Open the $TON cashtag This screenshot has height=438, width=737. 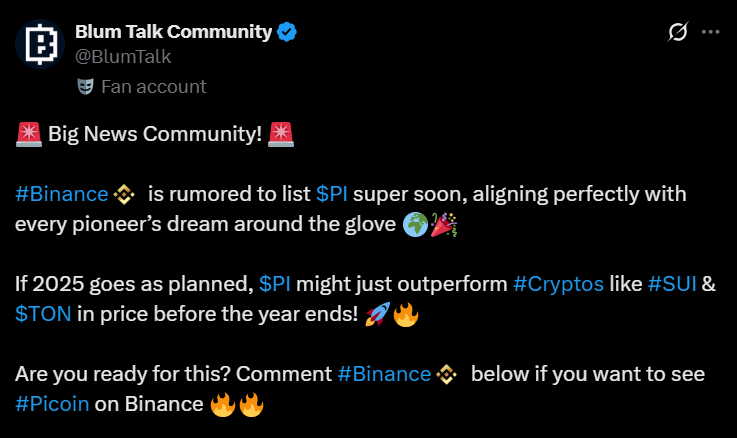coord(42,314)
